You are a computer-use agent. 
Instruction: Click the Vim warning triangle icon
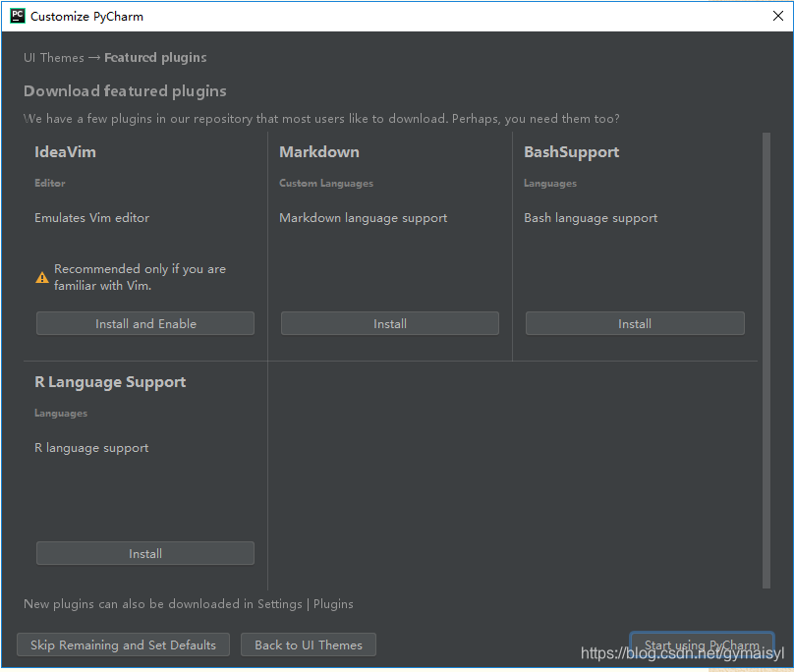tap(42, 277)
